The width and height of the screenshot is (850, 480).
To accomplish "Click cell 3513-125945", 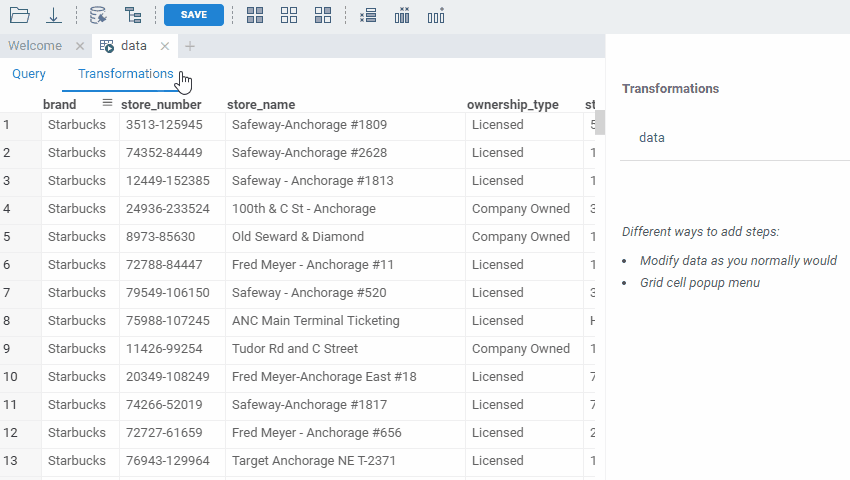I will (172, 125).
